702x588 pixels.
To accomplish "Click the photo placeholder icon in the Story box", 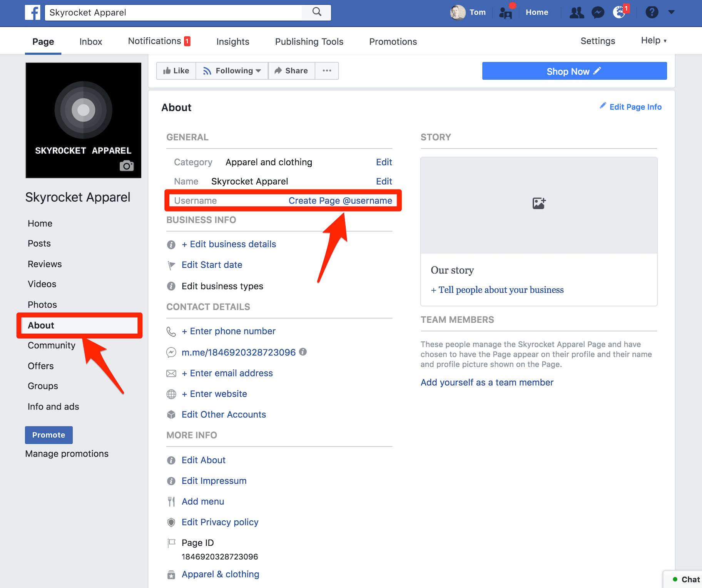I will [538, 203].
